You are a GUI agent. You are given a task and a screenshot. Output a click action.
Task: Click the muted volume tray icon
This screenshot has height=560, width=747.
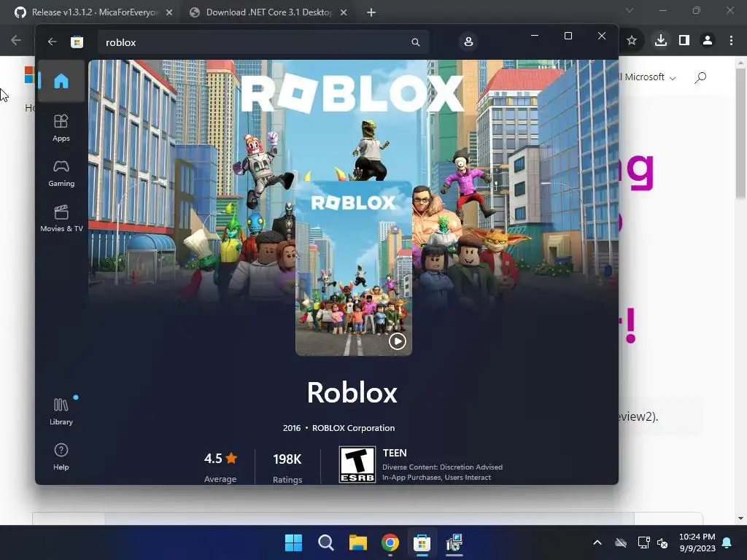click(662, 542)
